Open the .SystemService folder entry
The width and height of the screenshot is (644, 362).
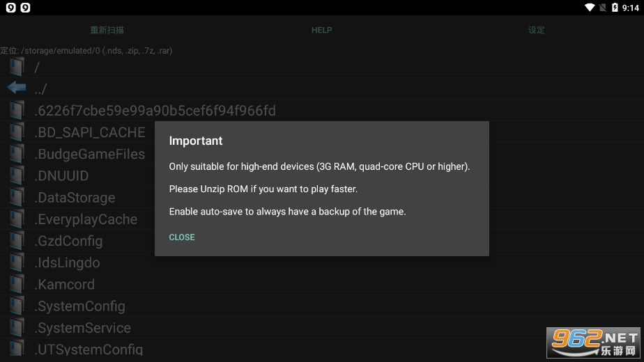82,328
